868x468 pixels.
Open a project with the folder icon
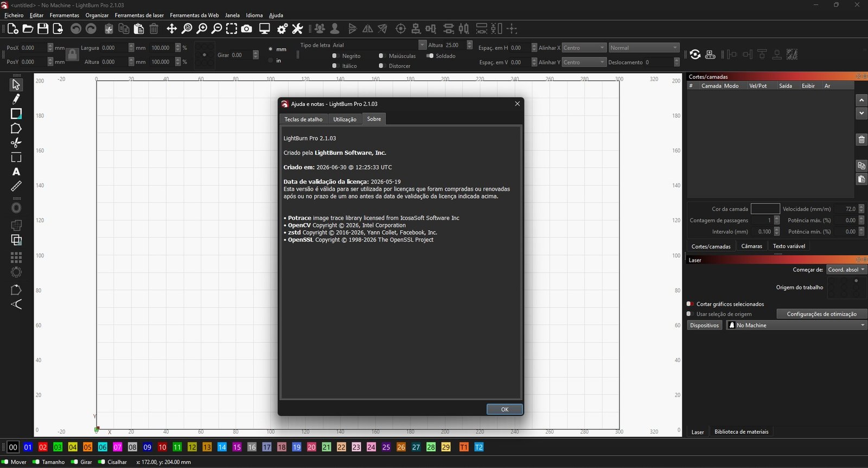28,29
